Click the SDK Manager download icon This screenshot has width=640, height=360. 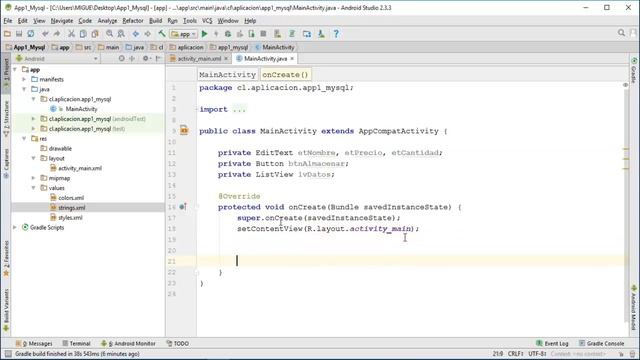tap(321, 34)
